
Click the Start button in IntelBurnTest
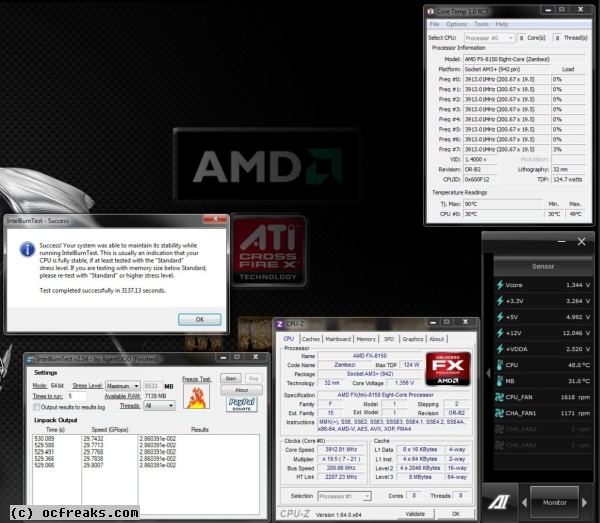(231, 378)
